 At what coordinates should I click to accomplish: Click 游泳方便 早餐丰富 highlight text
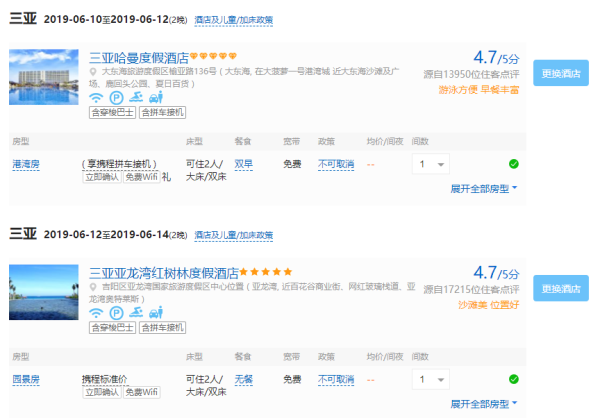479,90
